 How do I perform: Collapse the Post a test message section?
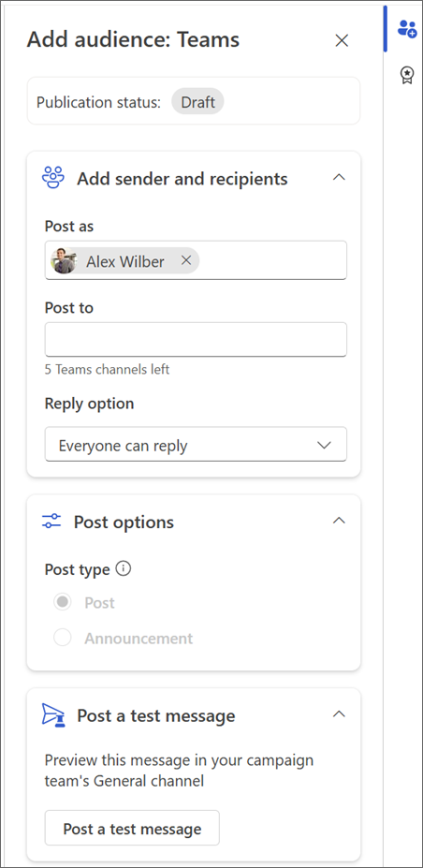tap(340, 714)
